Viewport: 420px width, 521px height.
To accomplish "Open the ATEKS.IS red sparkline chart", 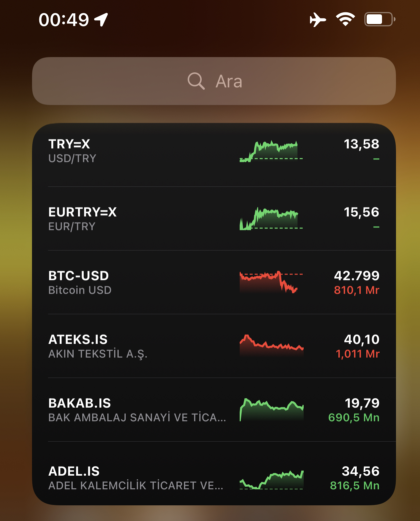I will pos(271,346).
